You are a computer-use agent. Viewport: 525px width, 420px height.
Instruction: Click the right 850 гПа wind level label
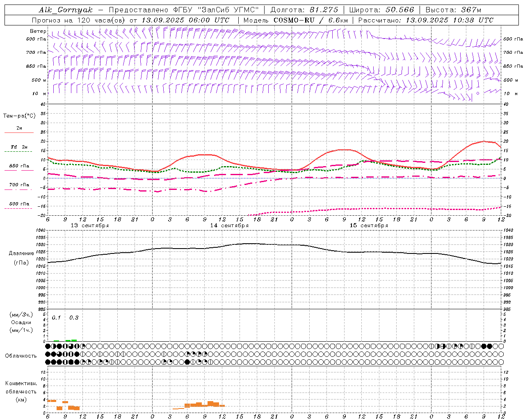[x=513, y=66]
